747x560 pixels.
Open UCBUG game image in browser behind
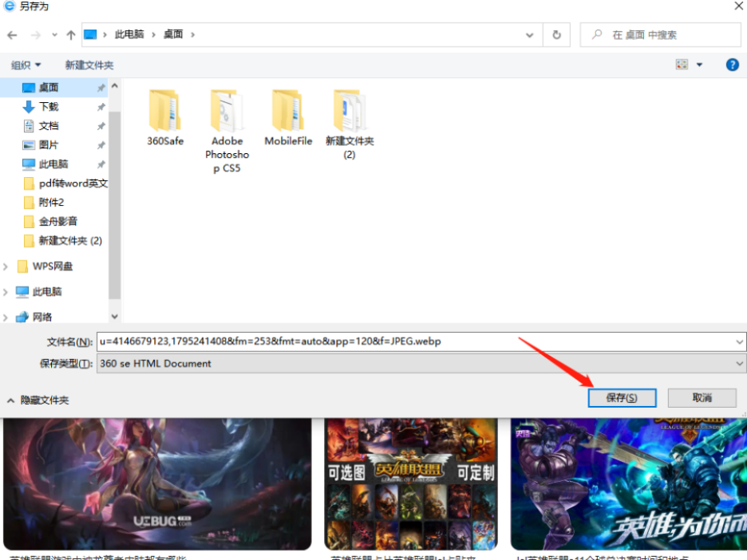click(x=157, y=484)
